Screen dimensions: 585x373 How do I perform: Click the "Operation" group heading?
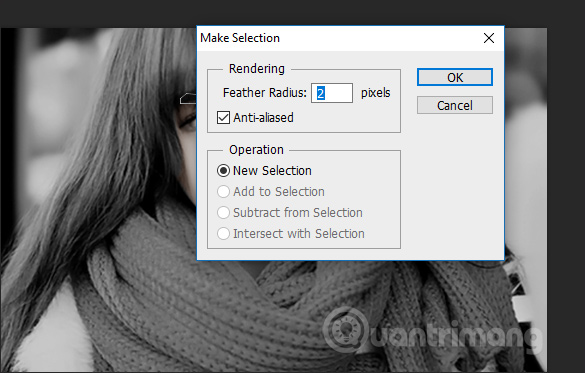(x=256, y=150)
